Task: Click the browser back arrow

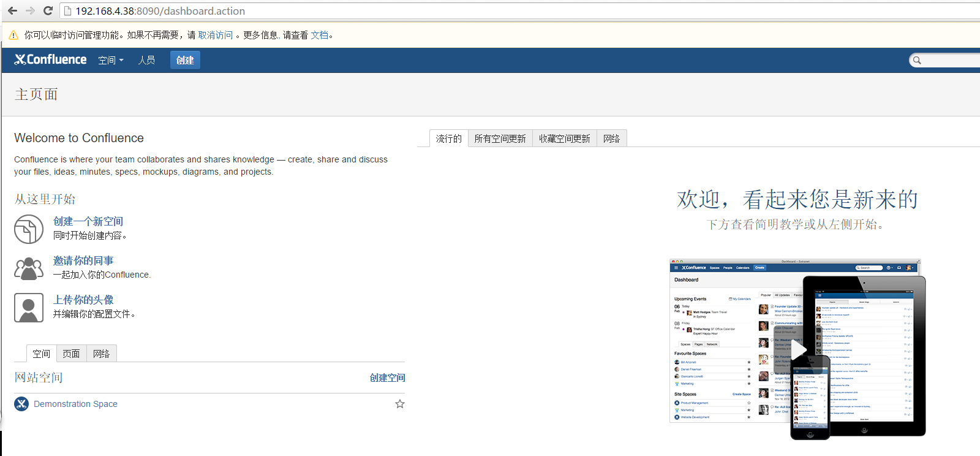Action: click(x=12, y=11)
